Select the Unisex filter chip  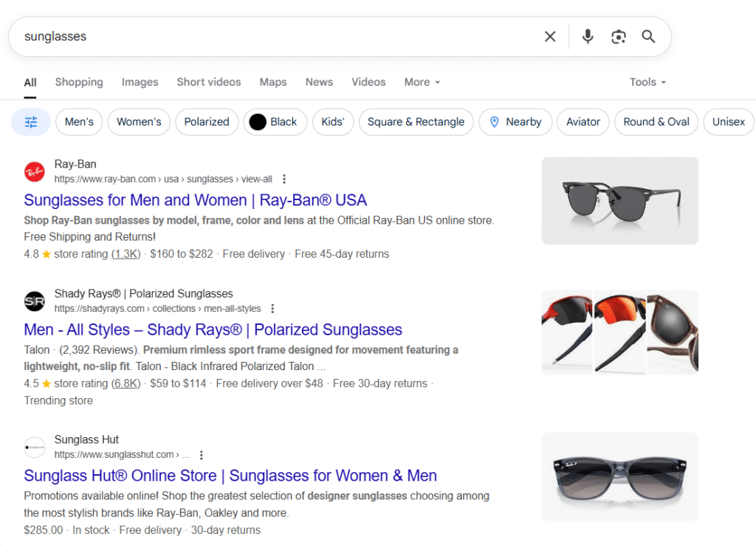729,122
